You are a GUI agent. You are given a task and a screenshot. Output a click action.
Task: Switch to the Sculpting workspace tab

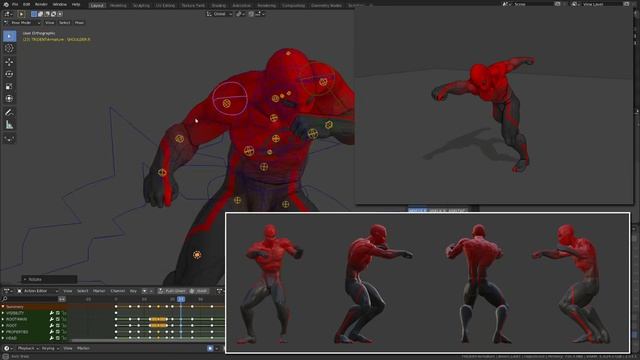click(x=141, y=5)
